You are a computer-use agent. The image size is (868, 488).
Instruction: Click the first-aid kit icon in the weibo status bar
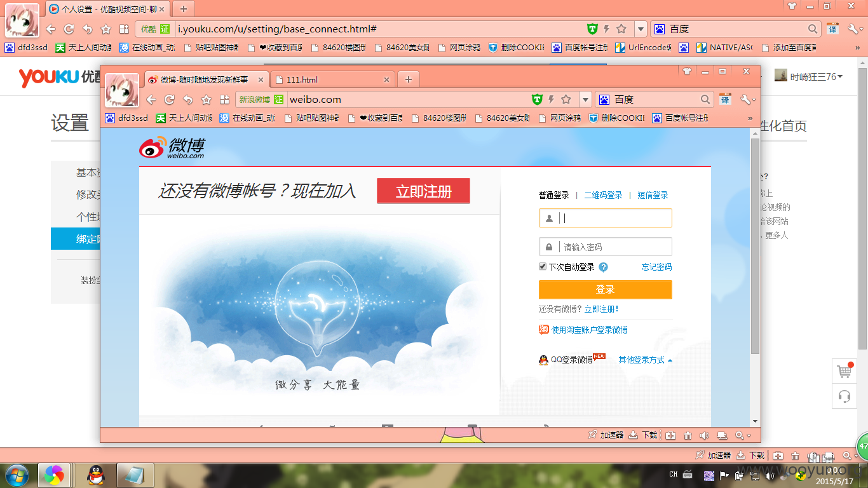pyautogui.click(x=670, y=435)
